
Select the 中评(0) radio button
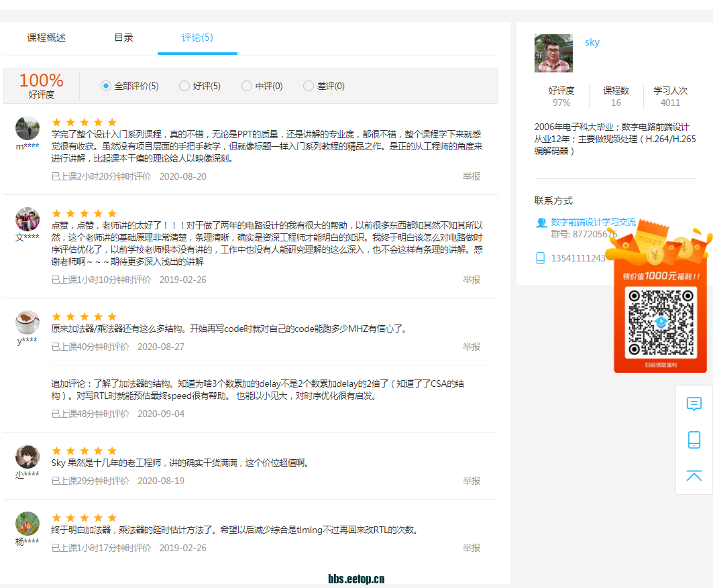tap(247, 86)
